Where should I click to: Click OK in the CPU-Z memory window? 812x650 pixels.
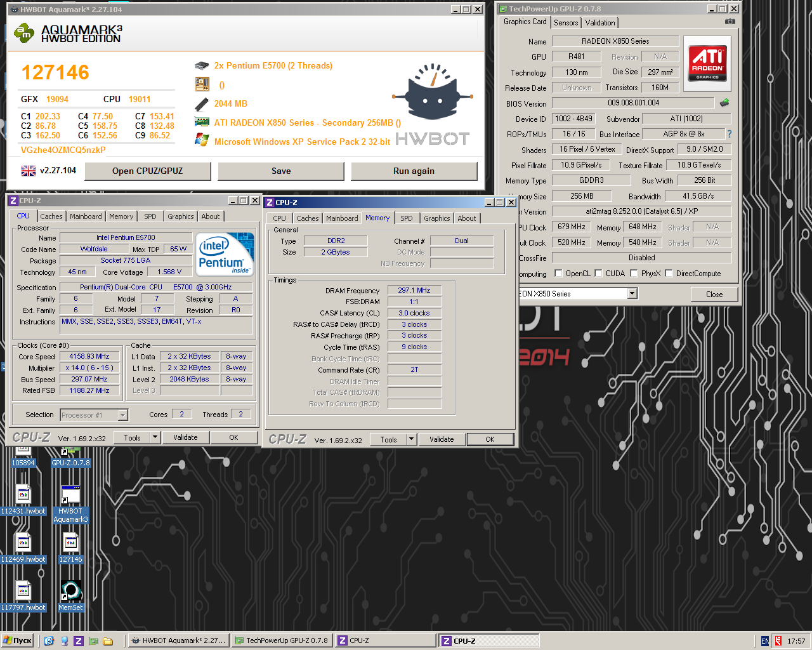(490, 439)
